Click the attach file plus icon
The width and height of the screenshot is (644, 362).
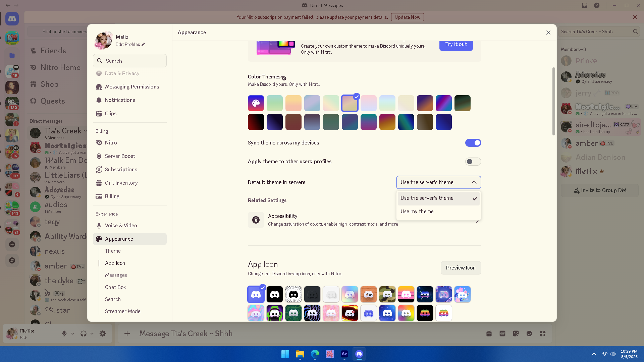[127, 334]
